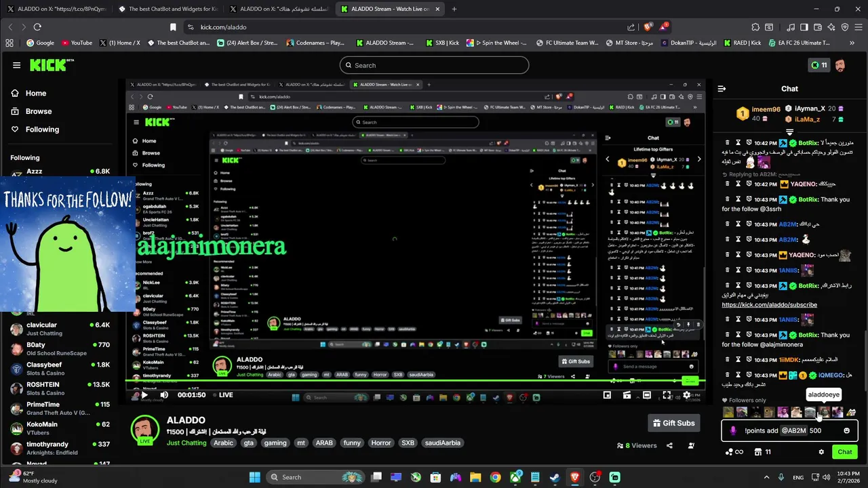Open the Brave playlist music note icon
Screen dimensions: 868x488
[791, 27]
